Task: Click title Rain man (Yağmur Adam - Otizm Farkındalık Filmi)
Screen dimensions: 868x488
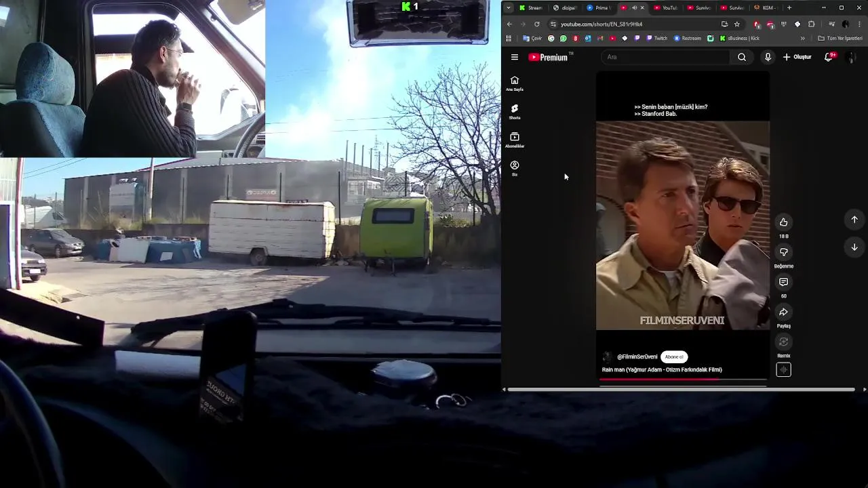Action: tap(662, 369)
